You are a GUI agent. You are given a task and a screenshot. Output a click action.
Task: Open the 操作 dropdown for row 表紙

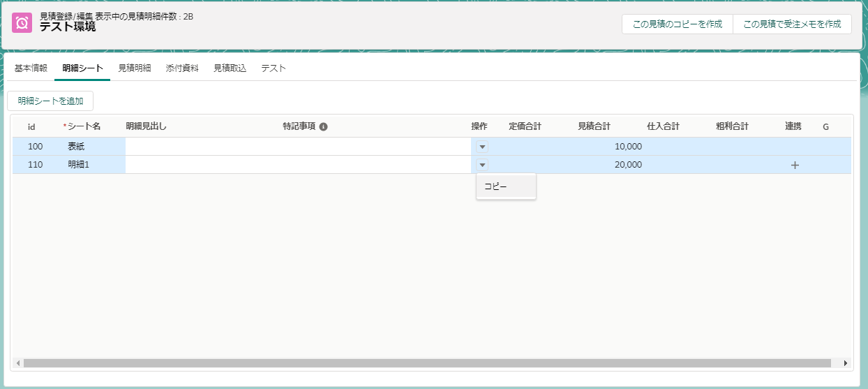(482, 147)
